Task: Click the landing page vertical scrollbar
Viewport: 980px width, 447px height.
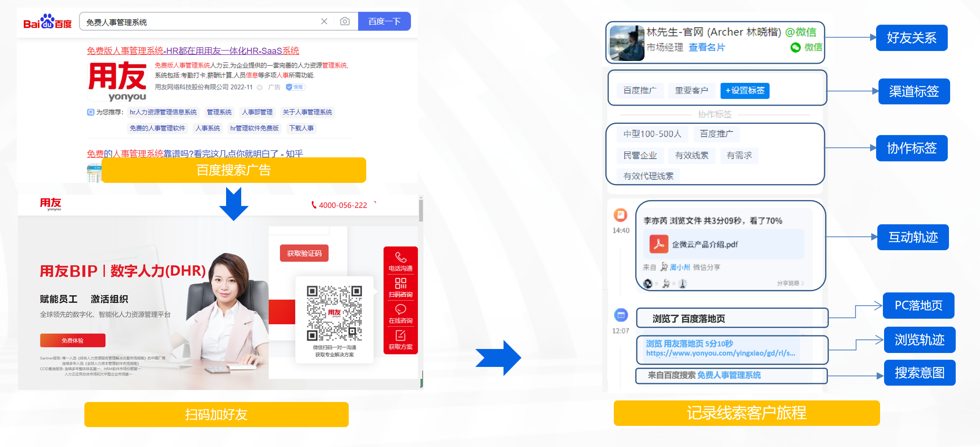Action: 421,211
